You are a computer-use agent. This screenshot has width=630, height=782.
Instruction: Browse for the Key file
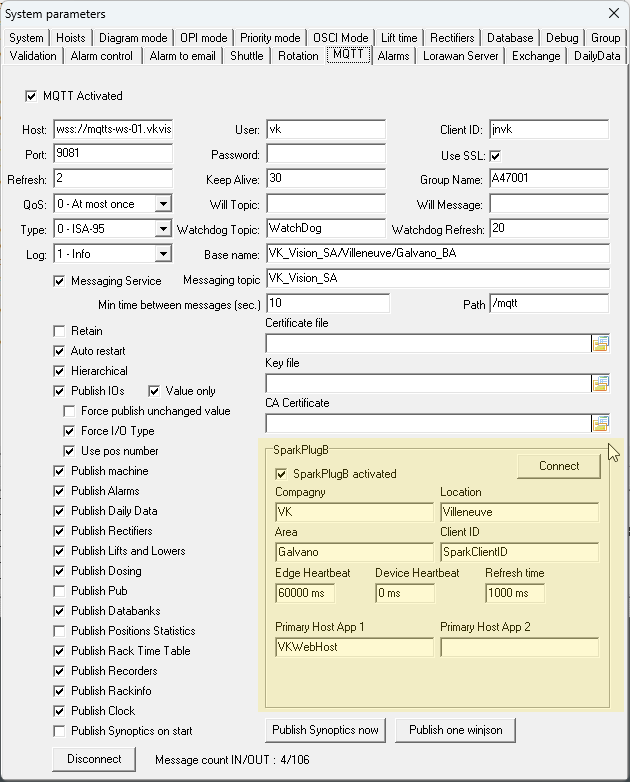coord(601,384)
